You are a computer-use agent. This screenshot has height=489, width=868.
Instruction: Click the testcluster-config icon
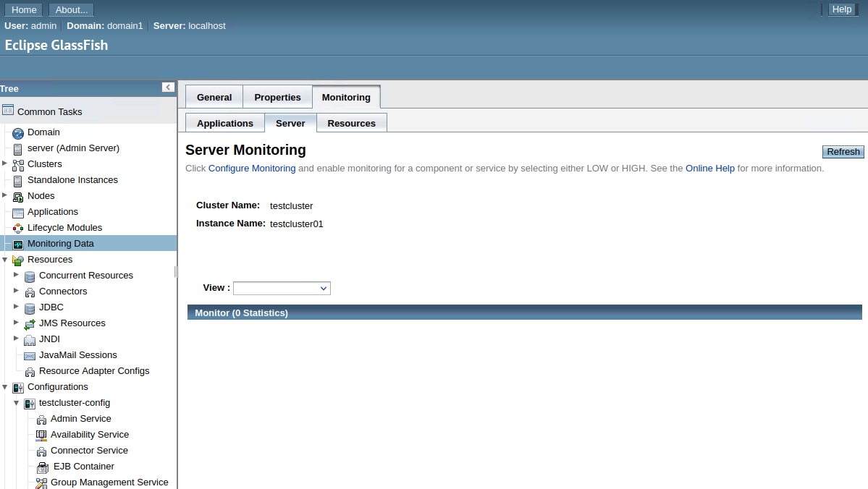30,404
